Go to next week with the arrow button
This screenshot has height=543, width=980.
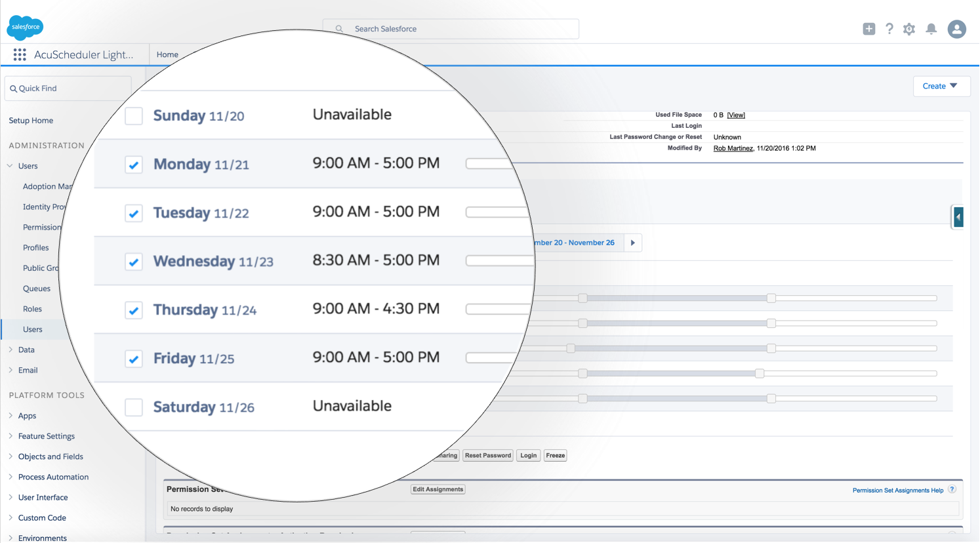633,243
